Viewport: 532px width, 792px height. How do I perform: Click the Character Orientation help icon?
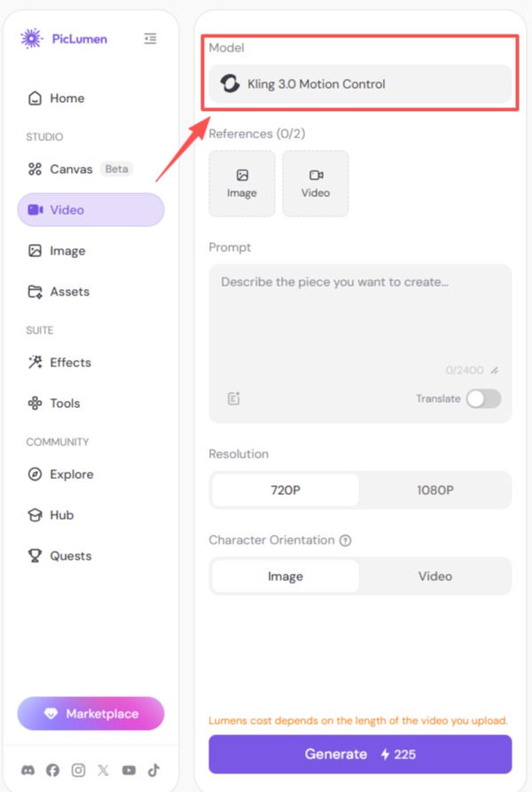(x=345, y=540)
